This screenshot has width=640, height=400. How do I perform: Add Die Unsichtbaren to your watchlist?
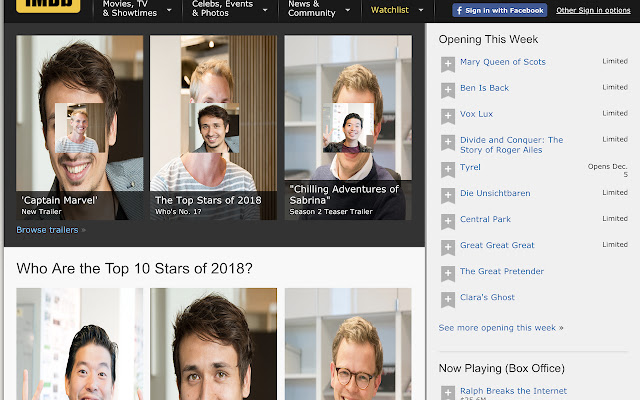coord(448,195)
